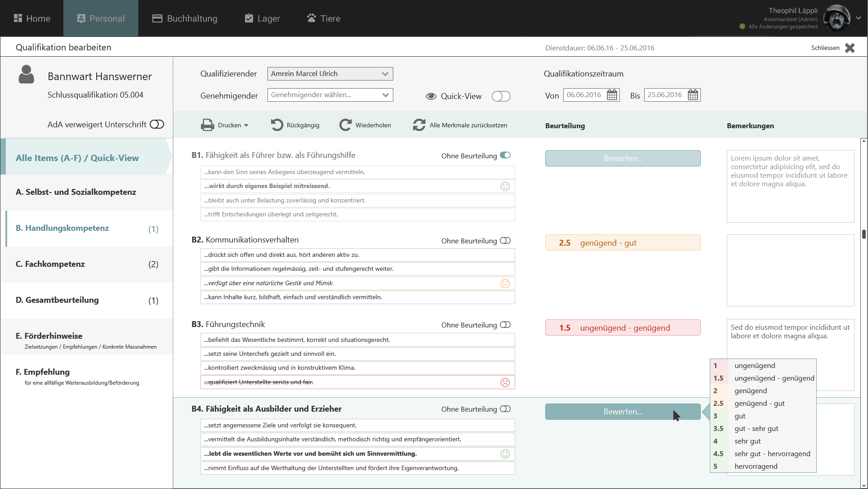Open the Von date calendar icon
This screenshot has height=489, width=868.
click(x=612, y=95)
